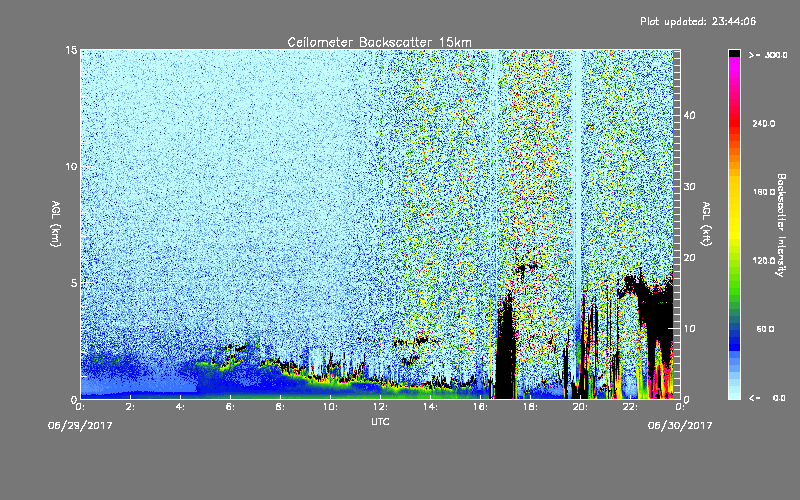This screenshot has height=500, width=800.
Task: Click the "12:" hour tick on the UTC axis
Action: point(381,407)
